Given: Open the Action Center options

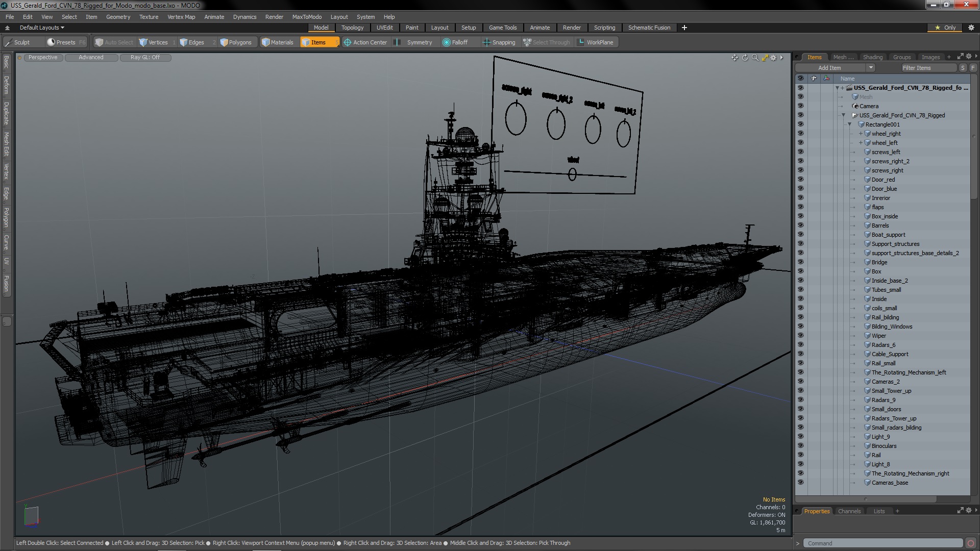Looking at the screenshot, I should [x=366, y=42].
